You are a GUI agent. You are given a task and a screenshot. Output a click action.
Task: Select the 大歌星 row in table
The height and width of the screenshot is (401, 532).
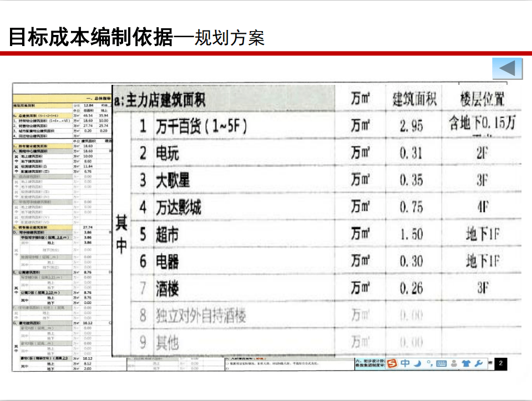coord(173,180)
